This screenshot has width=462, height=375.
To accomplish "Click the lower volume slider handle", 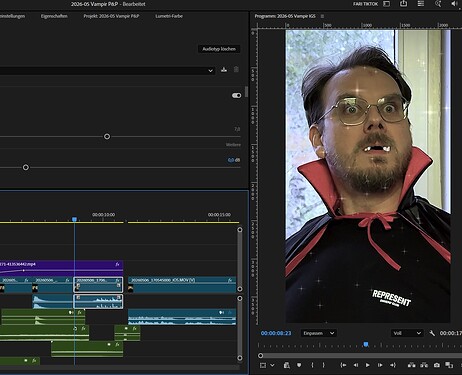I will click(x=26, y=167).
